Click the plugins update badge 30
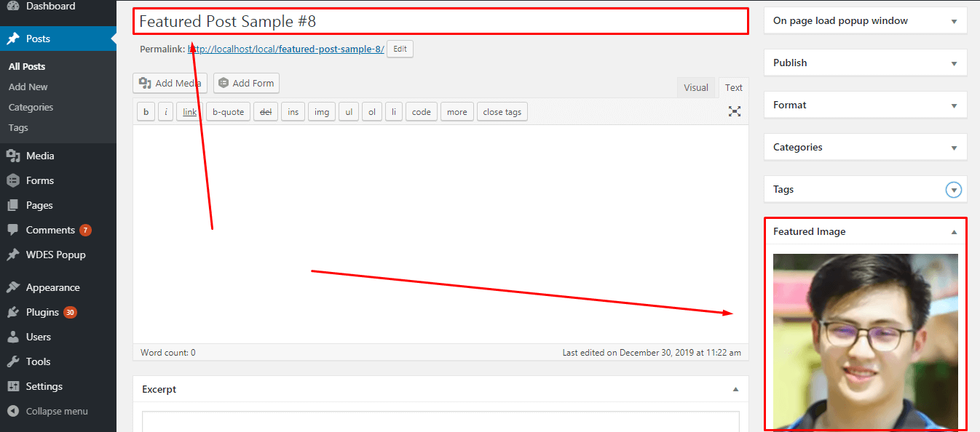The image size is (980, 432). (70, 312)
